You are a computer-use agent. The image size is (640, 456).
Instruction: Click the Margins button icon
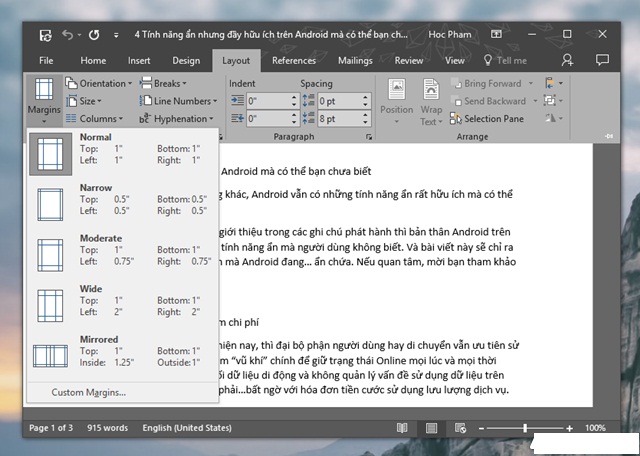pyautogui.click(x=43, y=93)
